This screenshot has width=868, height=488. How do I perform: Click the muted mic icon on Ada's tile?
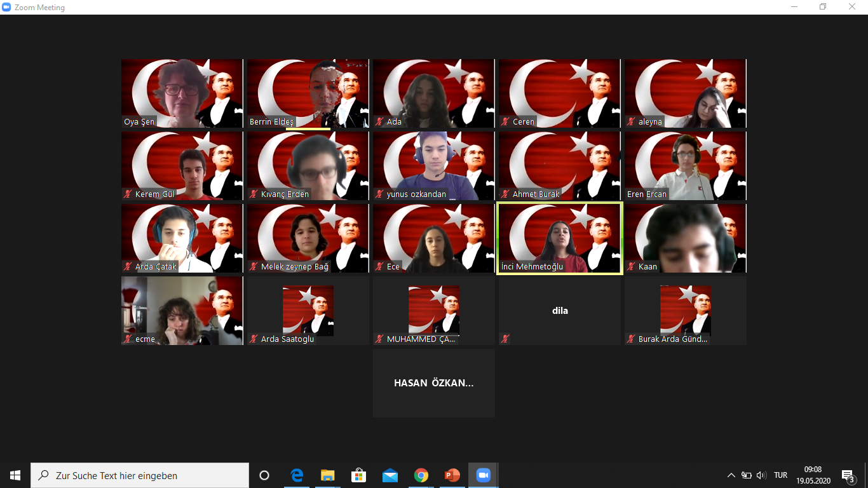380,121
